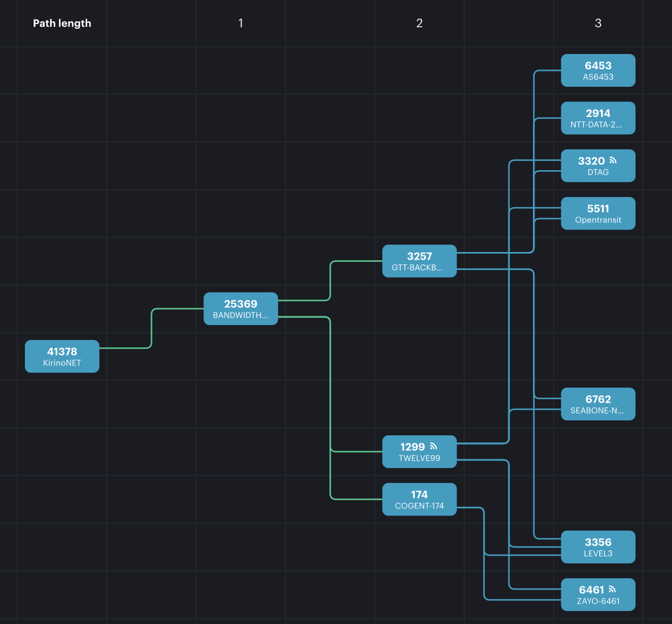Click the signal icon on DTAG node

(x=613, y=160)
